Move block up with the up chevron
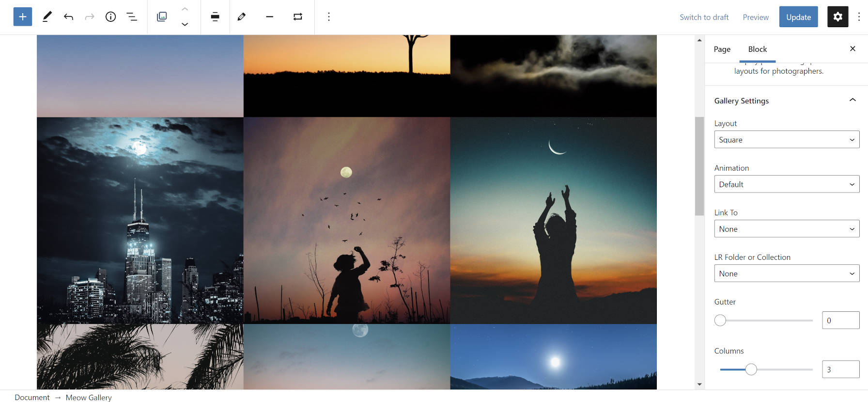The height and width of the screenshot is (402, 868). [185, 9]
